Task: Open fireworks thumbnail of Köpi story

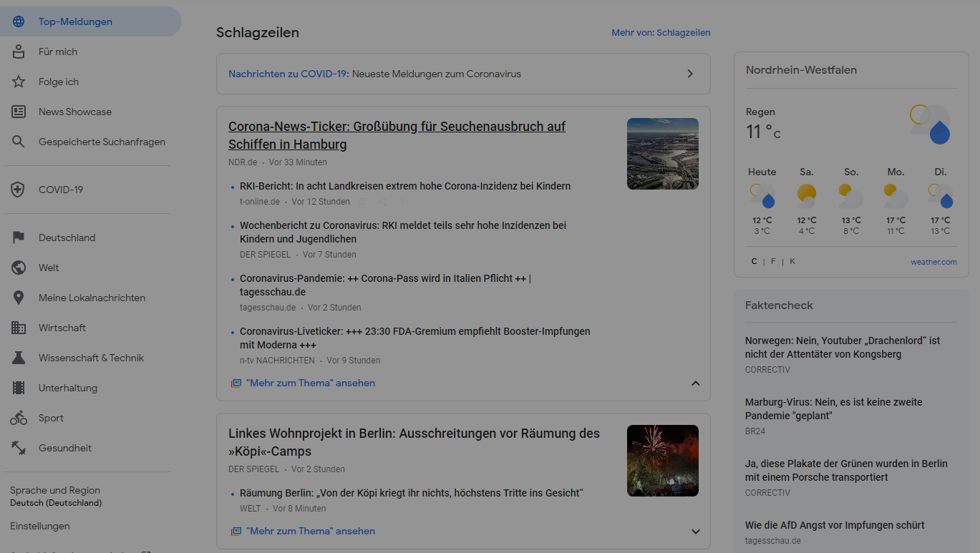Action: [x=663, y=461]
